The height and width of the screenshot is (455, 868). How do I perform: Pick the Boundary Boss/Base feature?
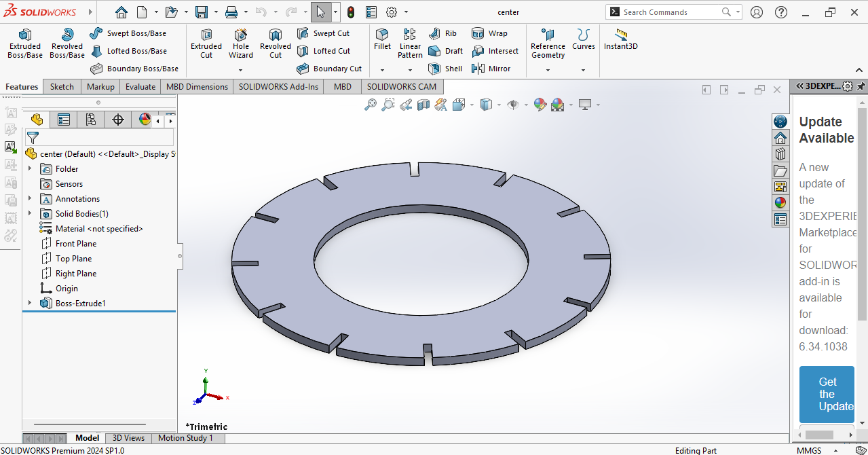[x=134, y=69]
